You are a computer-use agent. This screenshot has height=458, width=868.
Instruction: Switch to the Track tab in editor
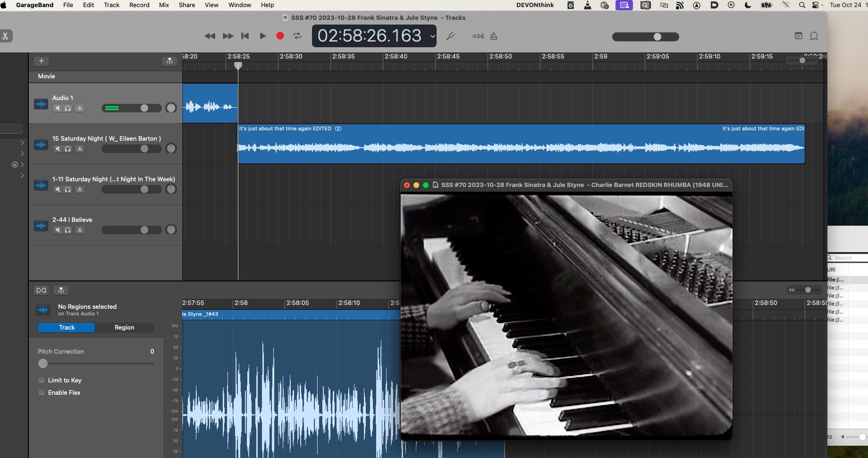coord(67,327)
